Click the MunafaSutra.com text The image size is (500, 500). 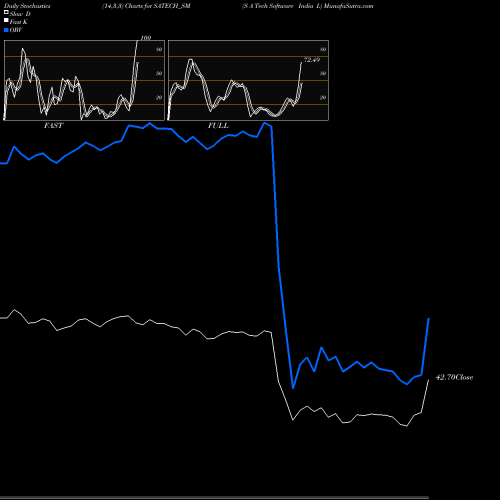(x=349, y=6)
